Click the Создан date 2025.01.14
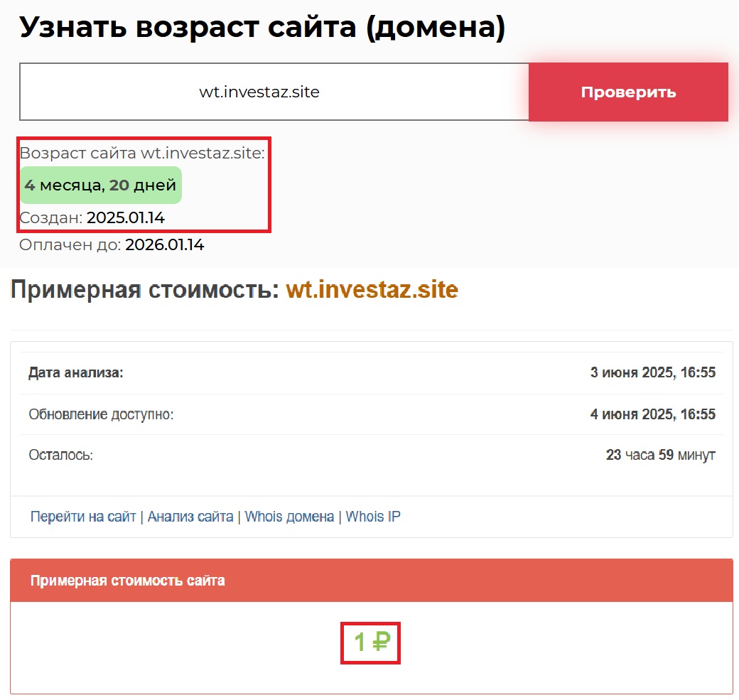 pos(126,217)
